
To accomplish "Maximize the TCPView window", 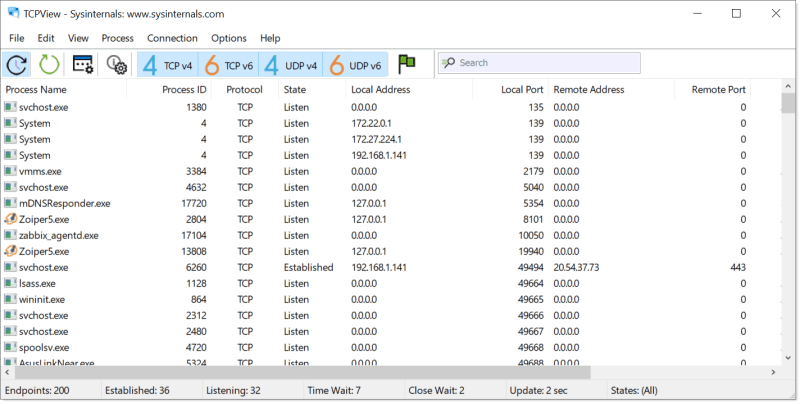I will (736, 14).
